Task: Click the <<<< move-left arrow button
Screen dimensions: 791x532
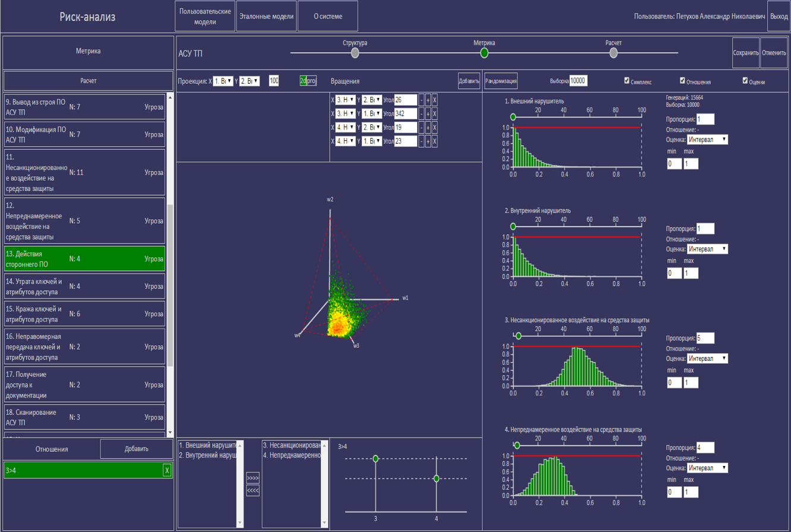Action: pos(253,490)
